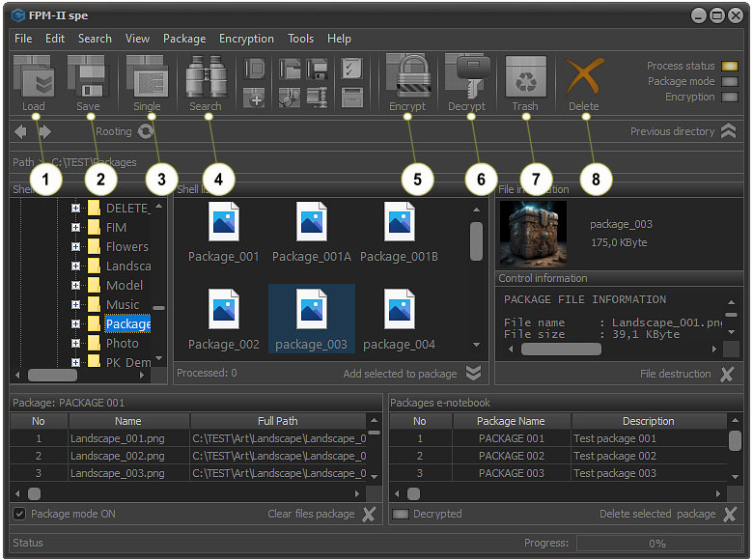Click the Rooting label
Viewport: 753px width, 560px height.
[x=113, y=131]
